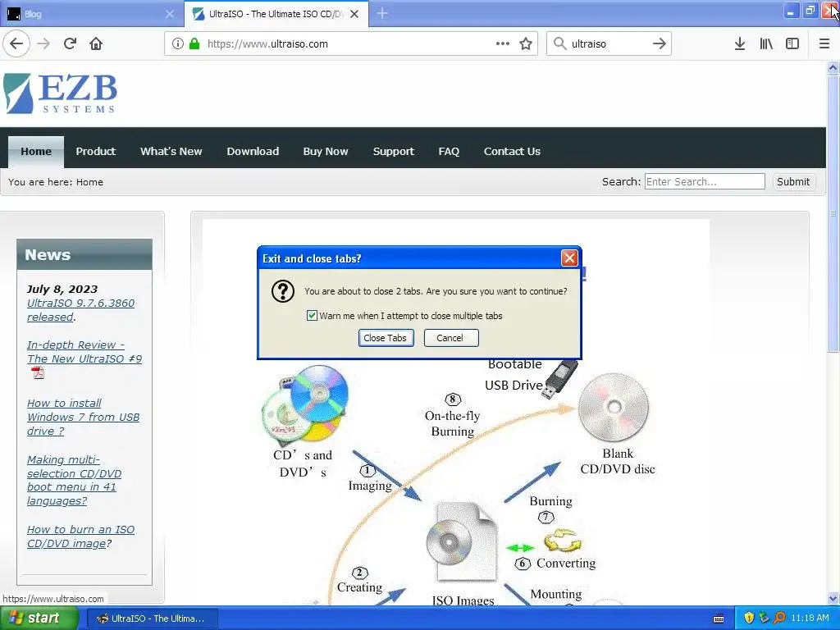Open Making multi-selection CD/DVD boot menu link

(x=74, y=480)
